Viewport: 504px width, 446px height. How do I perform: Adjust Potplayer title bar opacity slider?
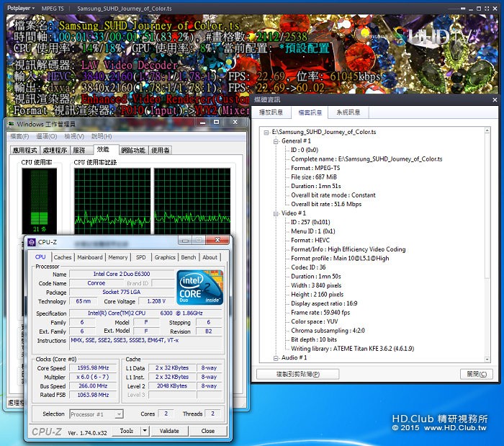pyautogui.click(x=457, y=9)
